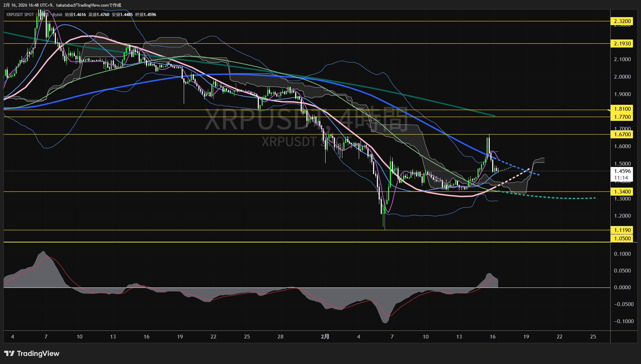This screenshot has height=364, width=641.
Task: Click the XRPUSDT SPOT symbol title
Action: [20, 15]
